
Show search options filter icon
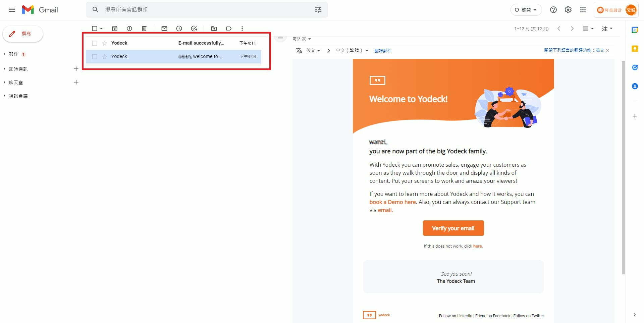coord(318,10)
